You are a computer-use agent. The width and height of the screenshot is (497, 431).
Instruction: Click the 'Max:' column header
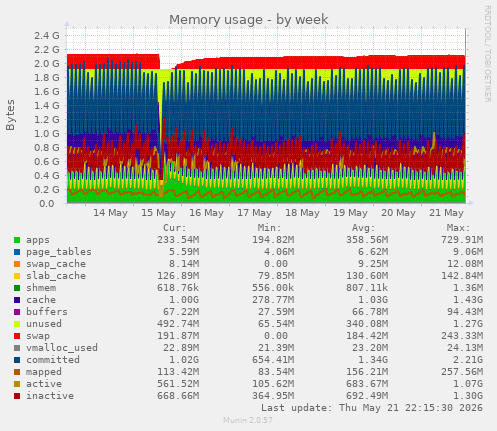tap(458, 228)
